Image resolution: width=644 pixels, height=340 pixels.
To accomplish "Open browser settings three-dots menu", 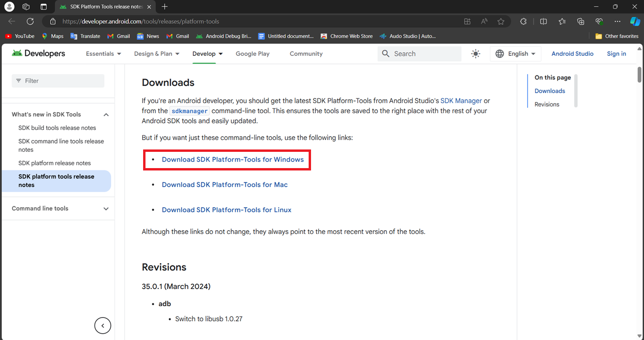I will [617, 21].
